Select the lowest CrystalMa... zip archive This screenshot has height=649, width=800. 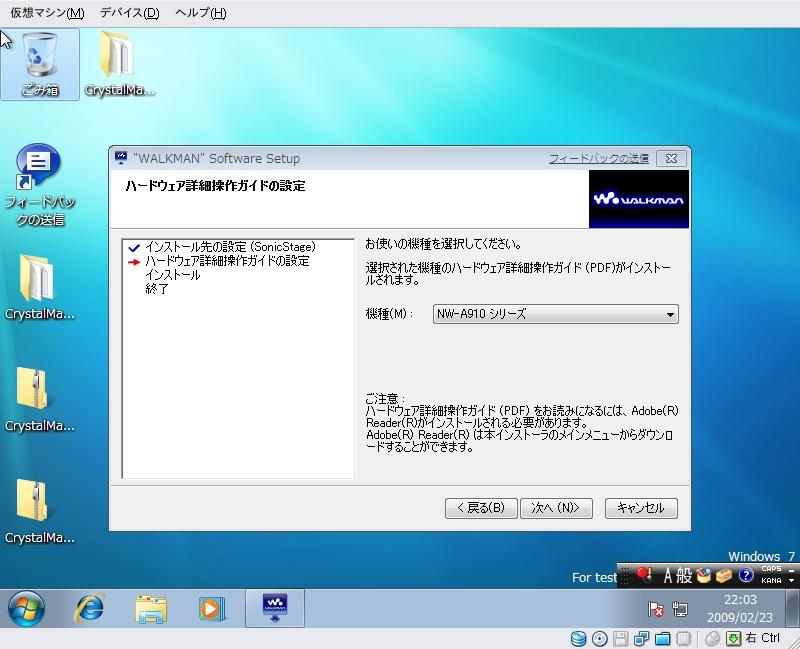tap(40, 512)
